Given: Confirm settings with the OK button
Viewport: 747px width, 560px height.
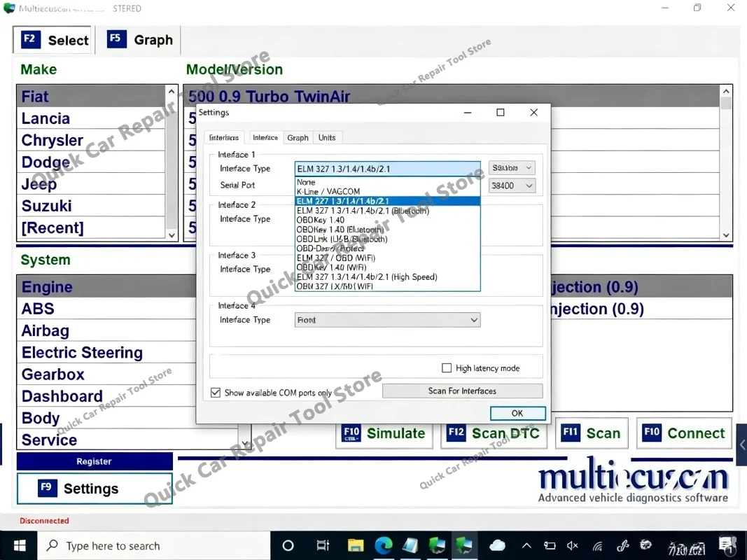Looking at the screenshot, I should pos(517,413).
